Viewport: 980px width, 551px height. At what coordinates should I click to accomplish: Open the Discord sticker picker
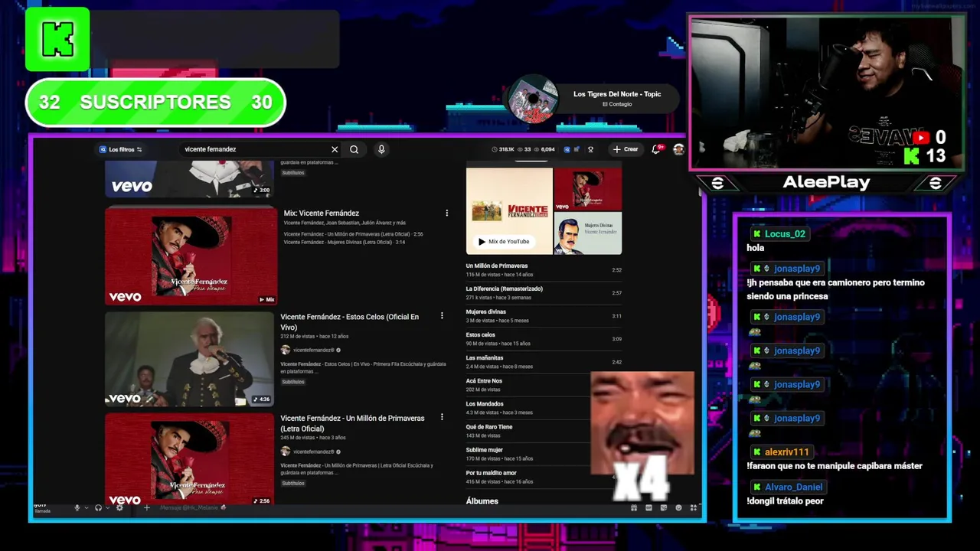click(664, 507)
